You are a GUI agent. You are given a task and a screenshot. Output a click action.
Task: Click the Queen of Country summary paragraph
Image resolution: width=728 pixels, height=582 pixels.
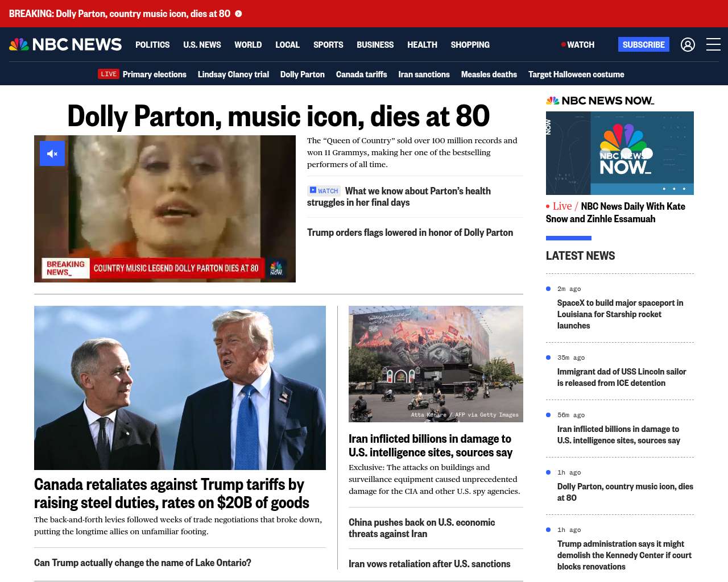(x=412, y=152)
